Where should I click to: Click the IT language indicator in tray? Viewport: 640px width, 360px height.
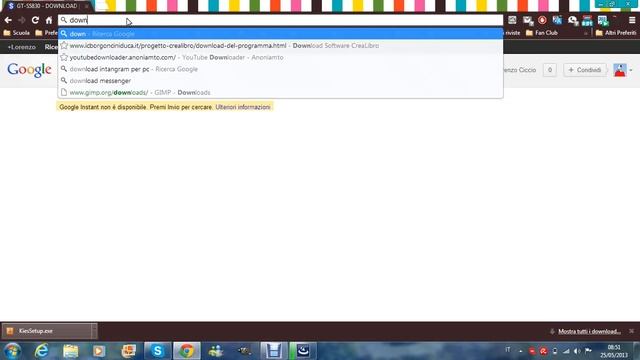(x=508, y=350)
